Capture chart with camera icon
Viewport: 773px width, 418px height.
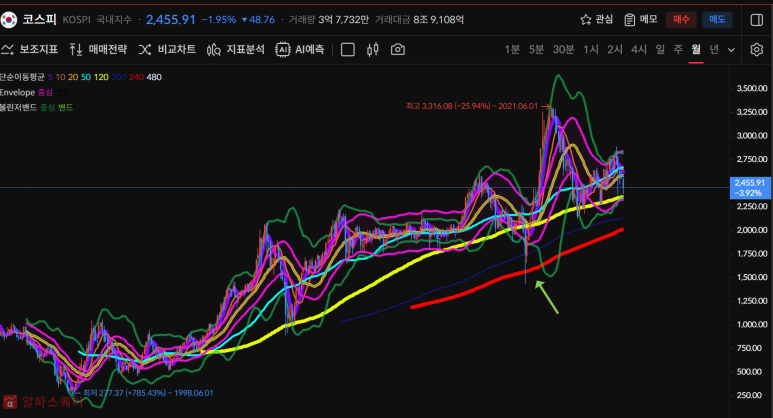(398, 49)
